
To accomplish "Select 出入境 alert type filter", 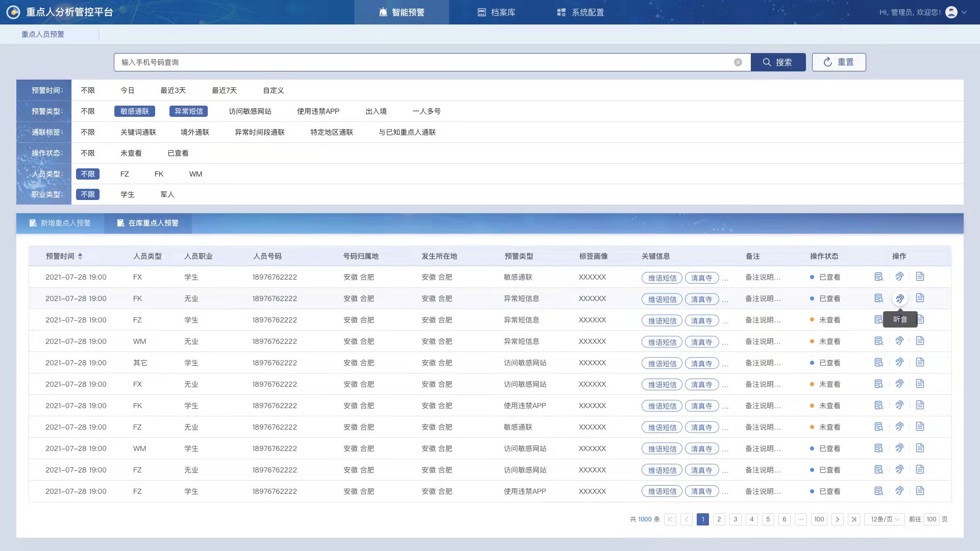I will tap(376, 111).
